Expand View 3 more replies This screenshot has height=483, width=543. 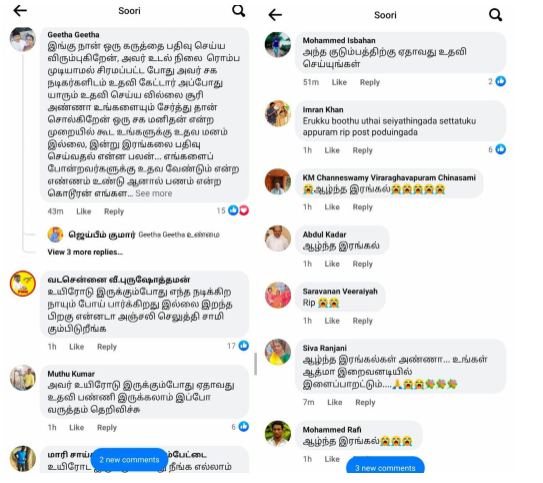(85, 252)
